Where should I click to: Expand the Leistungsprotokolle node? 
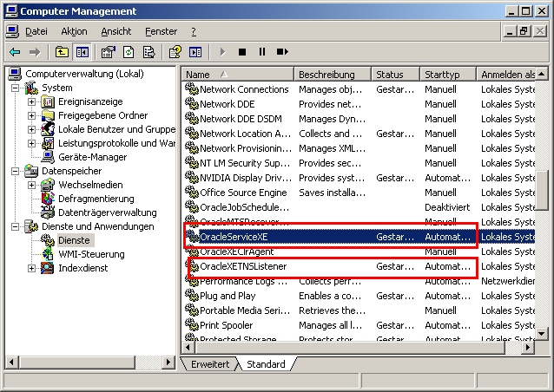(x=31, y=143)
